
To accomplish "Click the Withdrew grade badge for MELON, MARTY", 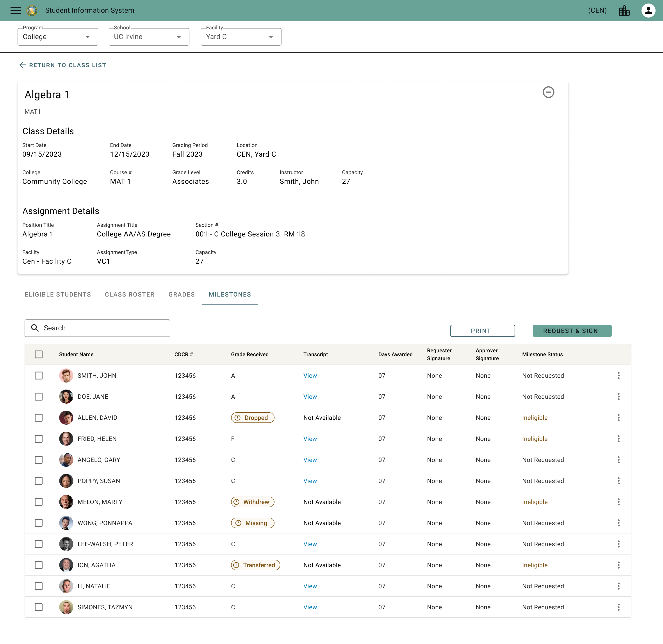I will [x=252, y=501].
